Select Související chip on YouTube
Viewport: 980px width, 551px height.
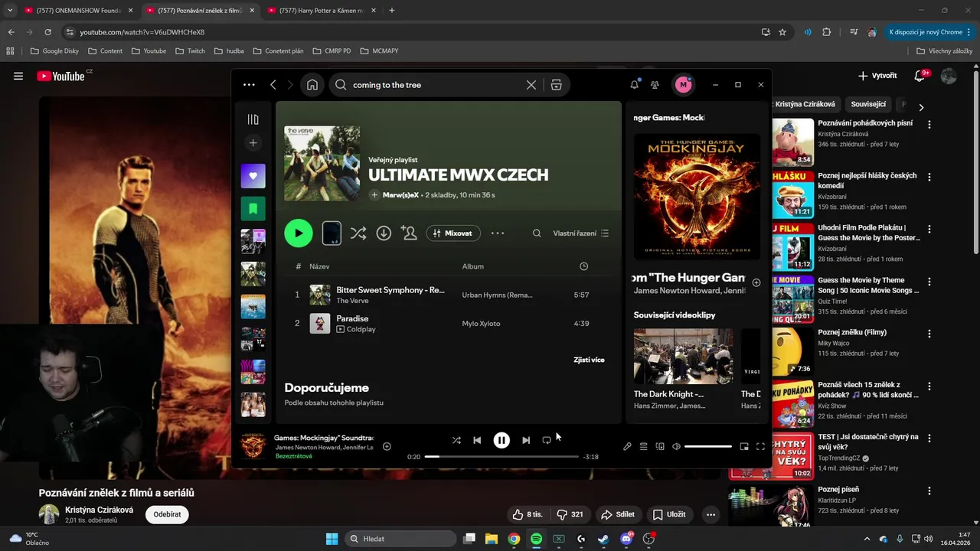(868, 104)
